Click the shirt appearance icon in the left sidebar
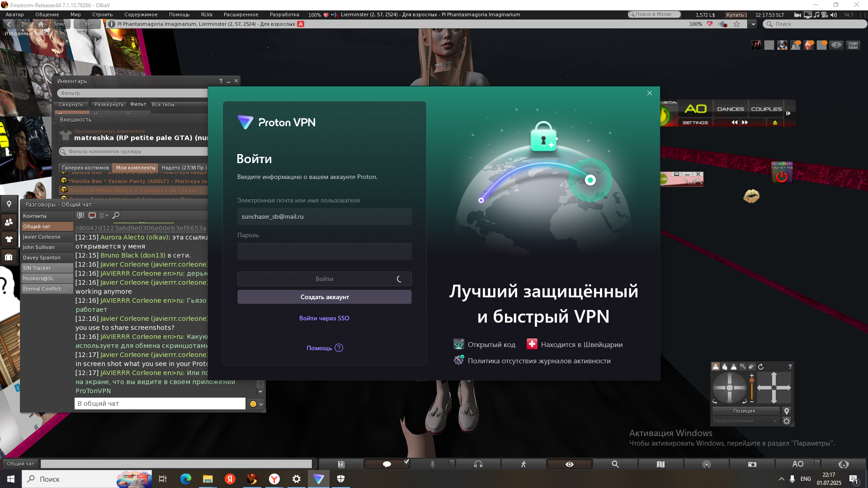 tap(9, 239)
